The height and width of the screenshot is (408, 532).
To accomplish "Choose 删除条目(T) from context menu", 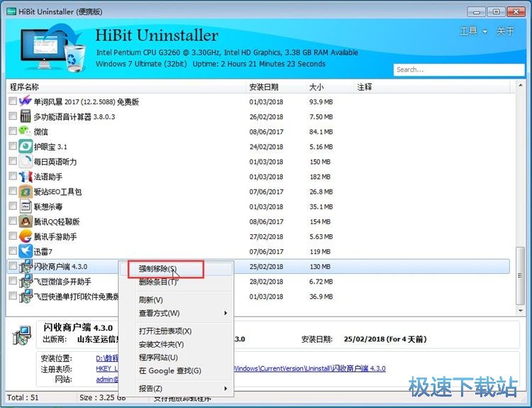I will 176,282.
